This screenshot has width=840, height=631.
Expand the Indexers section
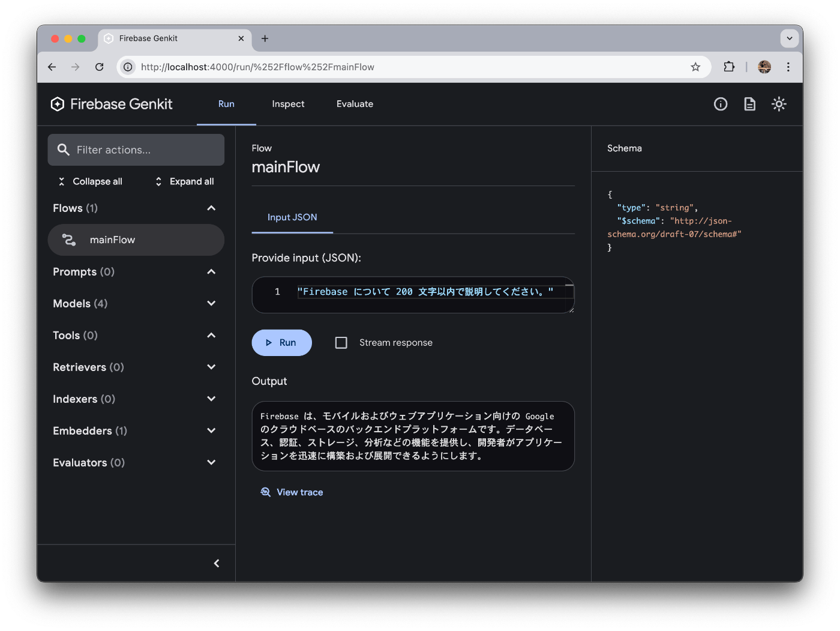tap(211, 399)
